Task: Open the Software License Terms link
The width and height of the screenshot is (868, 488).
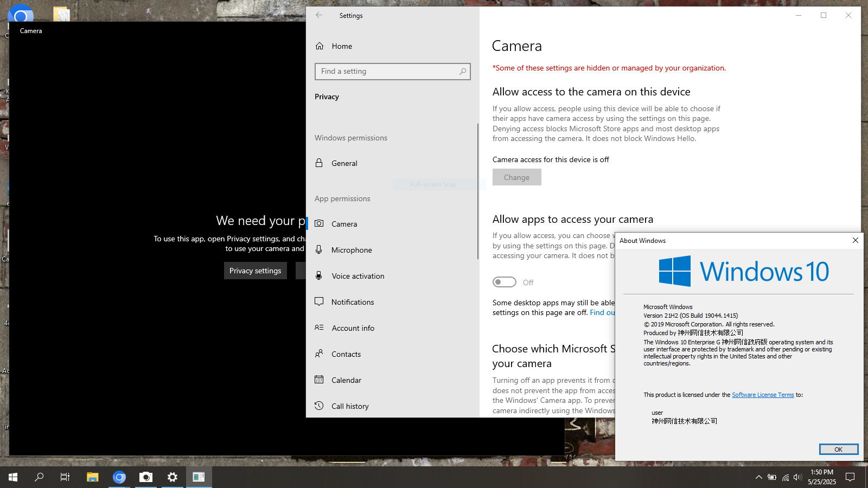Action: [763, 395]
